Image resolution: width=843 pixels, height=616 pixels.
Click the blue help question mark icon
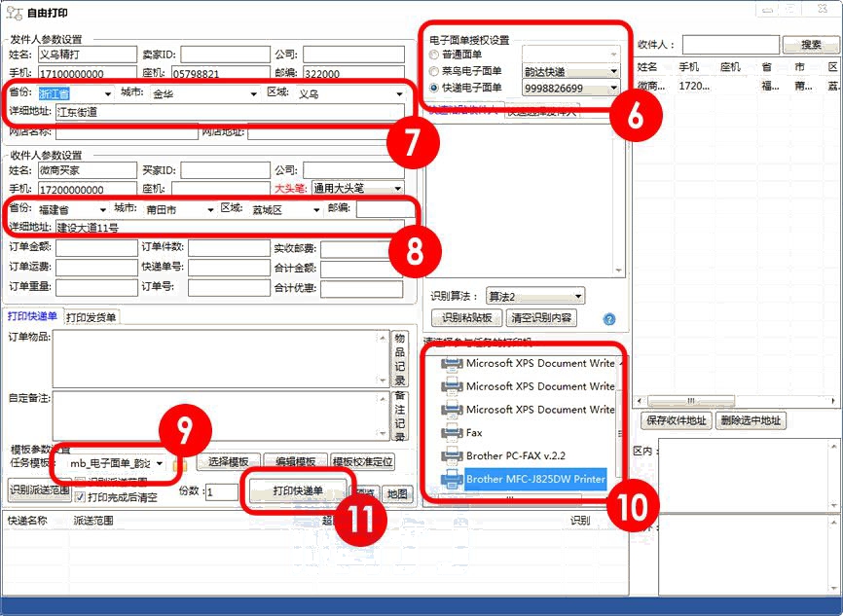[x=609, y=318]
